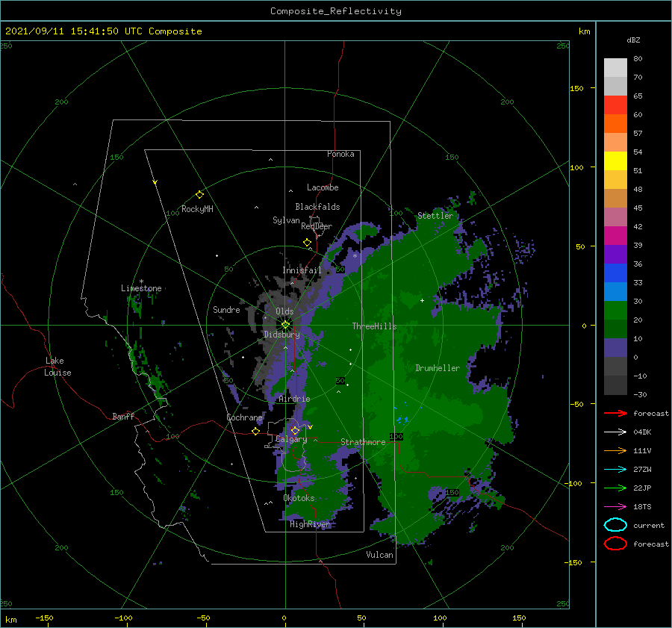Screen dimensions: 672x628
Task: Click the 18TS legend text
Action: point(642,507)
